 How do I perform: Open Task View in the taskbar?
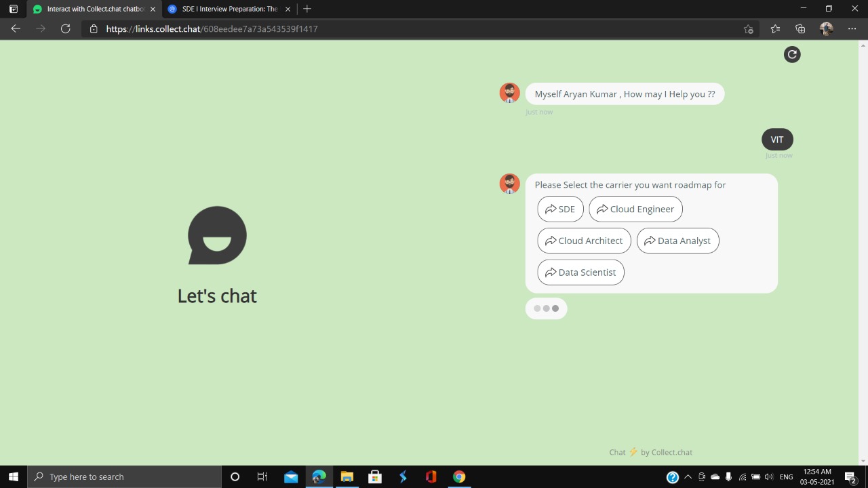coord(262,476)
